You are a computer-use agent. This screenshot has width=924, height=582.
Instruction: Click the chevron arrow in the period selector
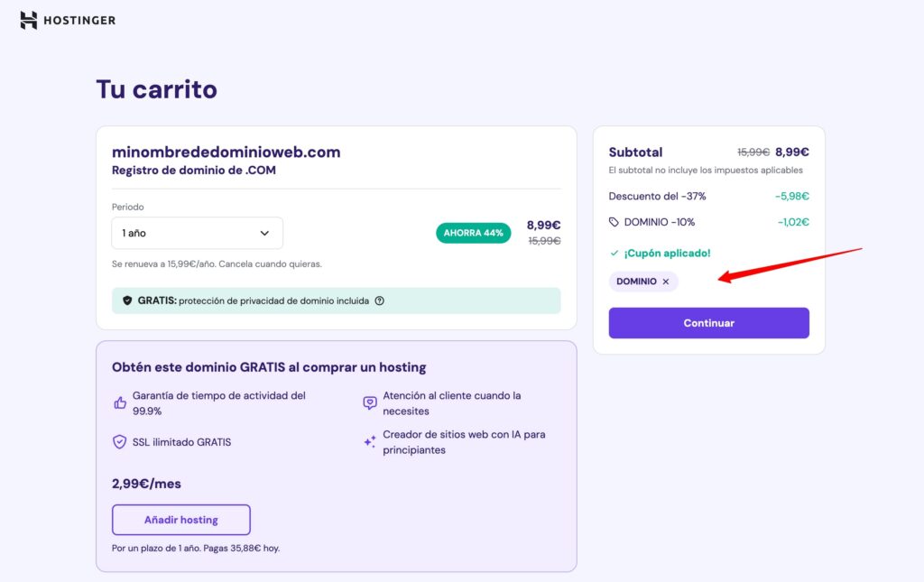coord(264,233)
